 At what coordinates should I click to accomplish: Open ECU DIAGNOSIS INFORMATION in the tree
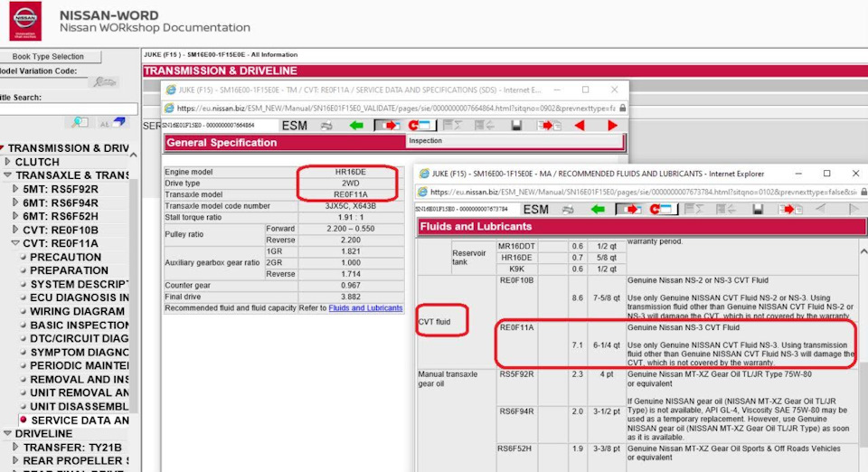80,297
